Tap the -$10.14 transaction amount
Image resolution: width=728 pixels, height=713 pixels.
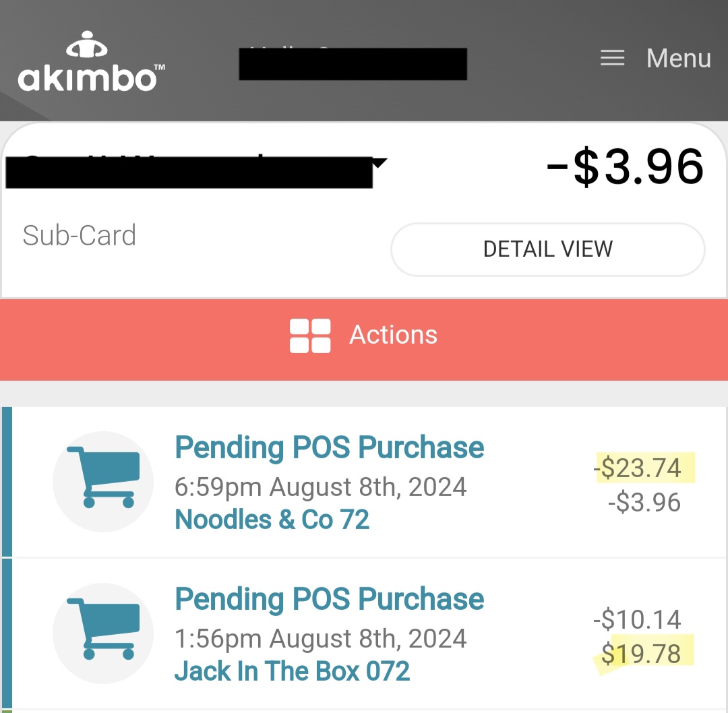(x=637, y=619)
